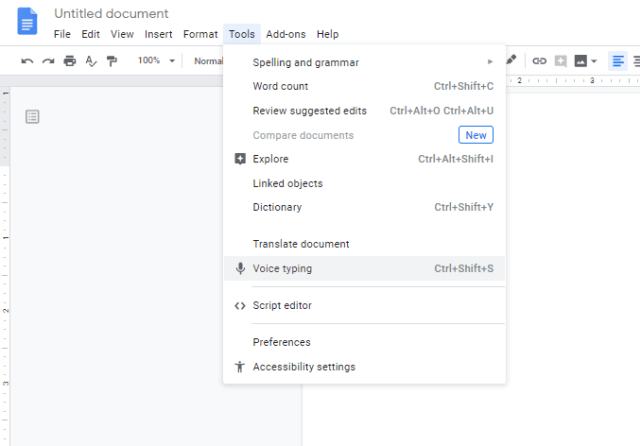Expand the insert image dropdown arrow
The image size is (640, 446).
pyautogui.click(x=594, y=61)
